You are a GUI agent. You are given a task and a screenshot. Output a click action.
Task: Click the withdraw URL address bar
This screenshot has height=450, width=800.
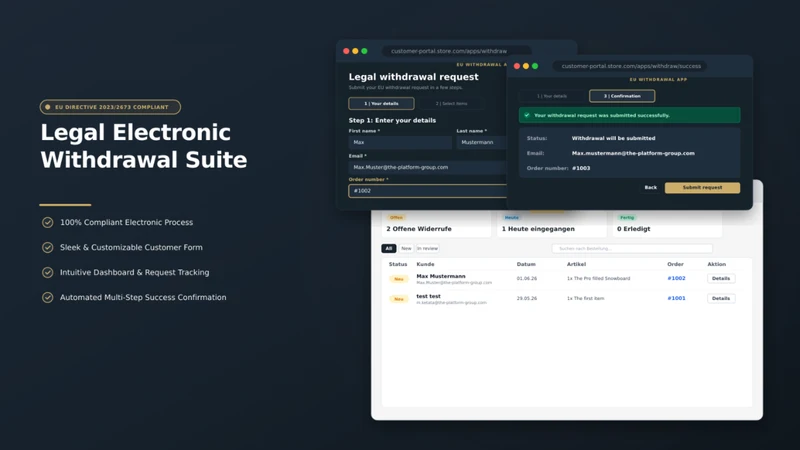pyautogui.click(x=456, y=51)
